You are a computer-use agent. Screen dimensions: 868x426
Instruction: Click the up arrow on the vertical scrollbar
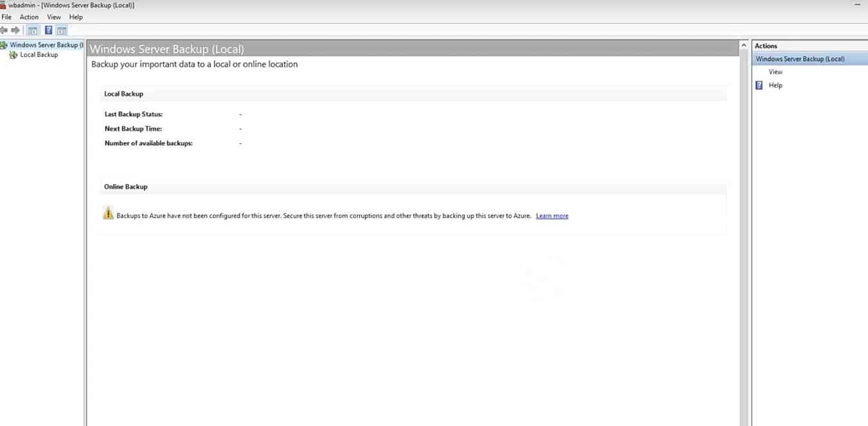coord(743,45)
